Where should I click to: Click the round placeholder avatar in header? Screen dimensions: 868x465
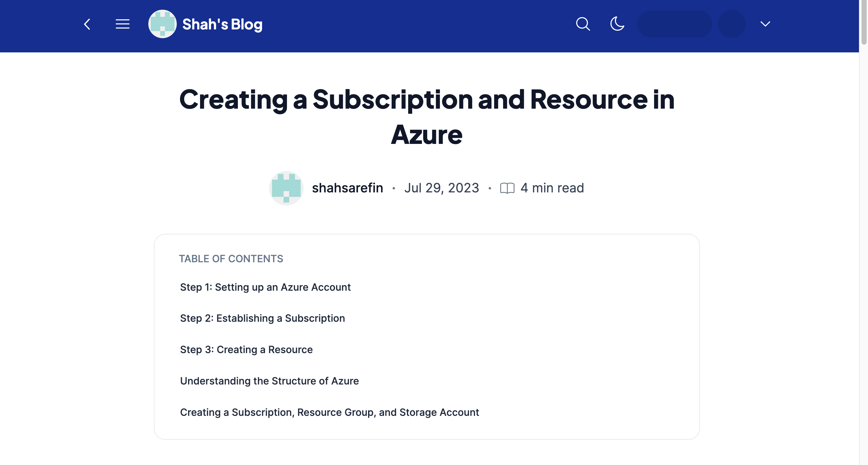pos(731,24)
